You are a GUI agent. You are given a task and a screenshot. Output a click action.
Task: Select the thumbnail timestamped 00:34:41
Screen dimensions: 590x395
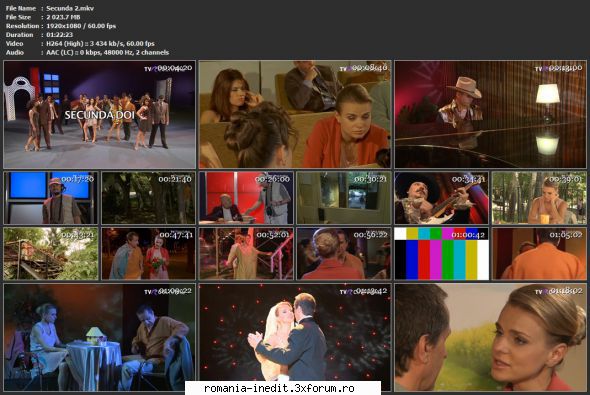point(441,198)
